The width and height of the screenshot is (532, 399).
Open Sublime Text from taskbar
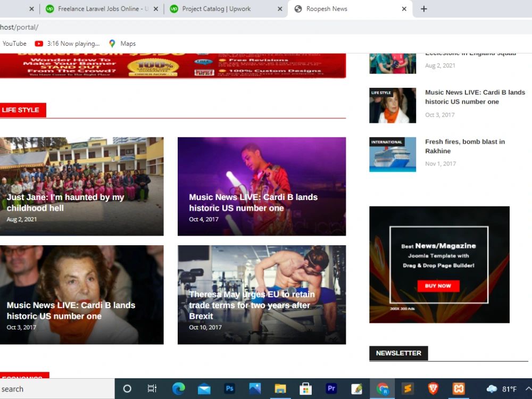pos(408,388)
